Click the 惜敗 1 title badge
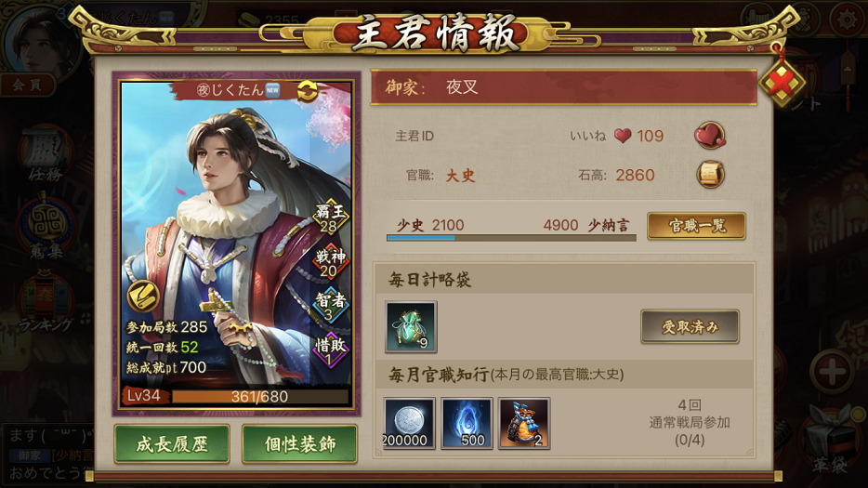 [x=331, y=350]
